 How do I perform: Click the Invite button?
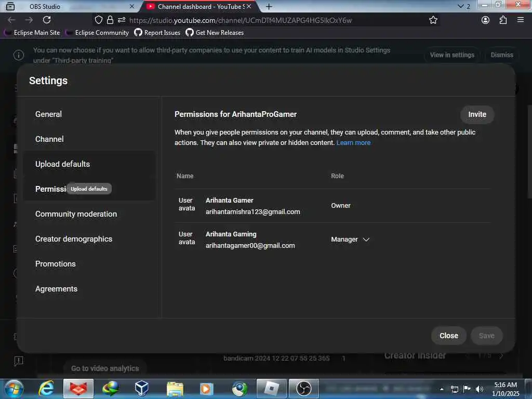point(477,115)
